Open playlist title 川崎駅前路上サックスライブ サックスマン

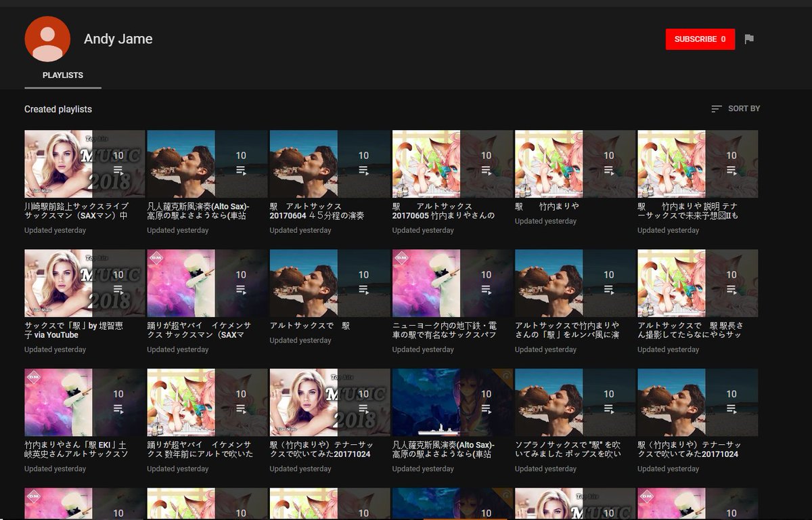pos(76,211)
